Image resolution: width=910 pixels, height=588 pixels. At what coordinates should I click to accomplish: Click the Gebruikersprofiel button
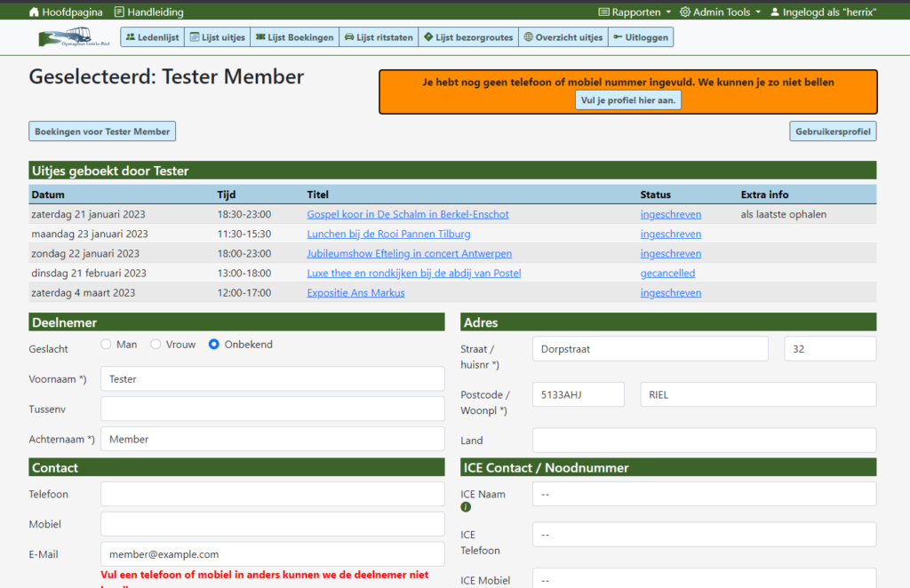(833, 131)
